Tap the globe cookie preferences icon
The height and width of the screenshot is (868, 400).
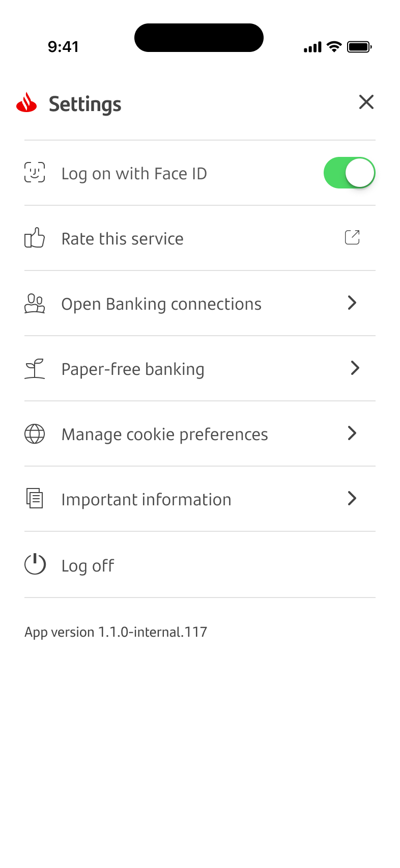tap(35, 433)
